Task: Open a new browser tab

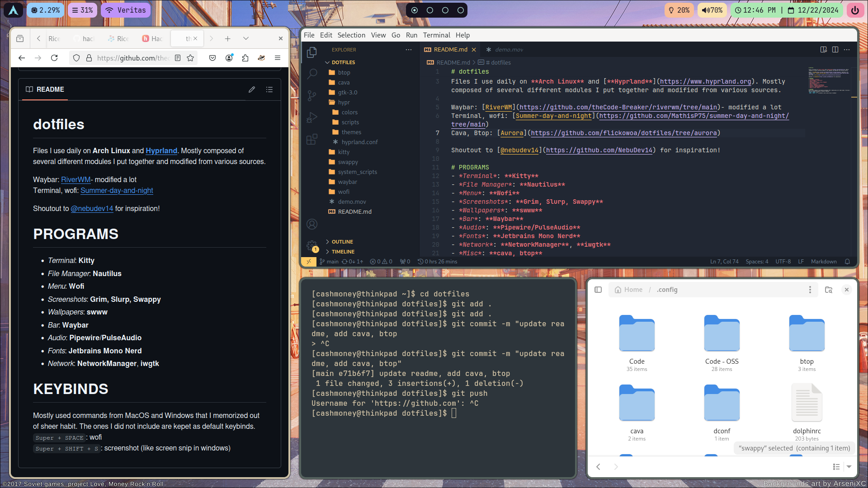Action: click(x=228, y=39)
